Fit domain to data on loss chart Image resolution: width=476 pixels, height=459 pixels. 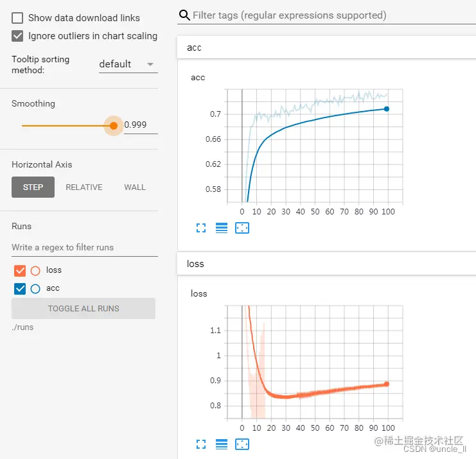click(x=242, y=444)
